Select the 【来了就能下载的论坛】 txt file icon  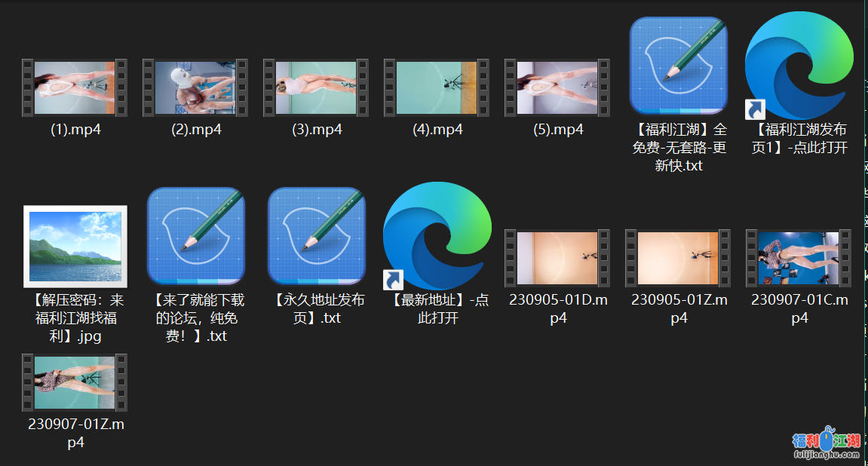point(196,236)
